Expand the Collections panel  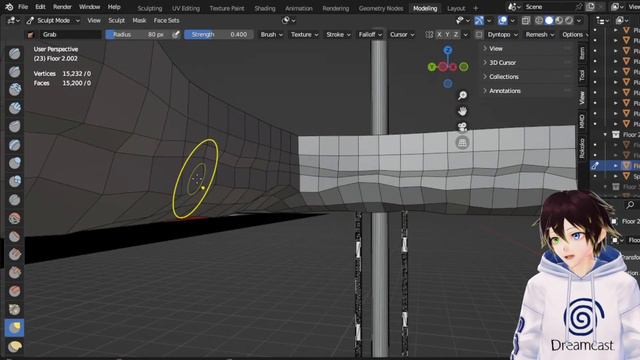point(527,77)
